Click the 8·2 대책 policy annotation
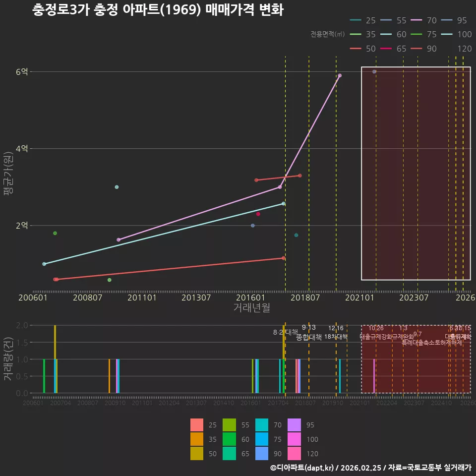Image resolution: width=476 pixels, height=476 pixels. (x=286, y=332)
